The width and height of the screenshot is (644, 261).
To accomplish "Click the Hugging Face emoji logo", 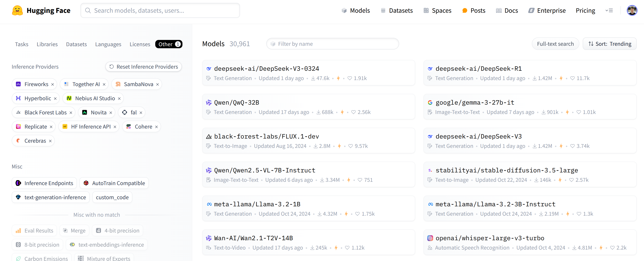I will tap(17, 11).
